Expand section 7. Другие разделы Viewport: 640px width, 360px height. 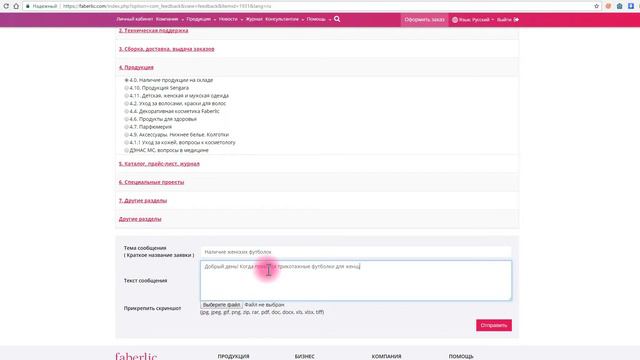pos(143,200)
